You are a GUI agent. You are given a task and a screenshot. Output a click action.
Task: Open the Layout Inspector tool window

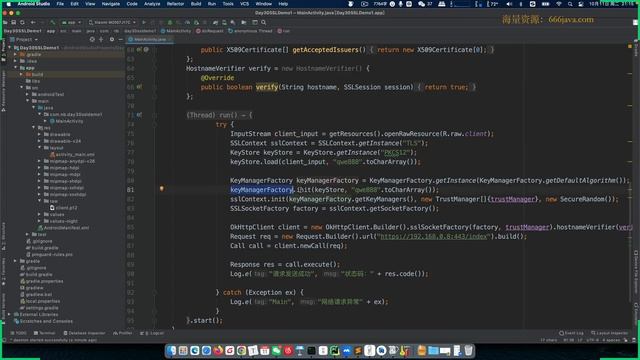tap(609, 333)
